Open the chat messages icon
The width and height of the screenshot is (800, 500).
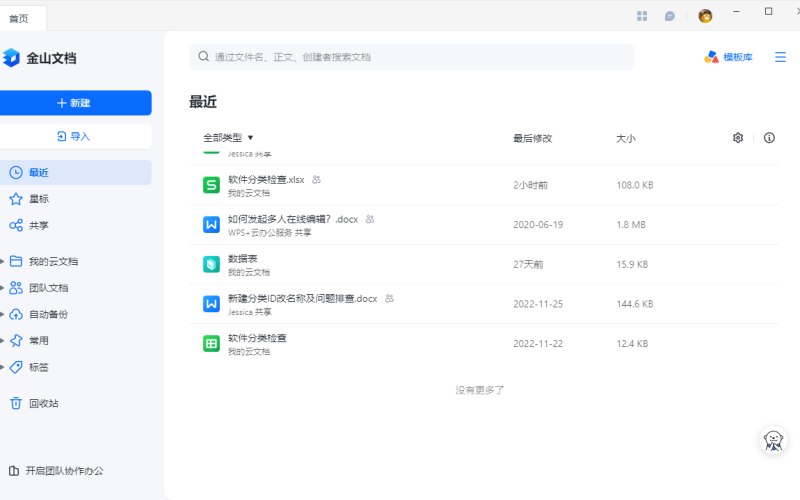[670, 16]
